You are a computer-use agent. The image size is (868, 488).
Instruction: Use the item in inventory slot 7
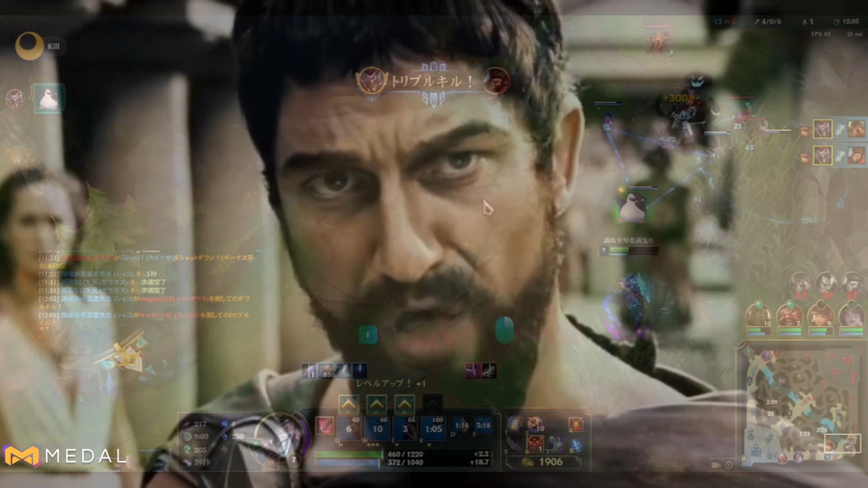pyautogui.click(x=555, y=443)
